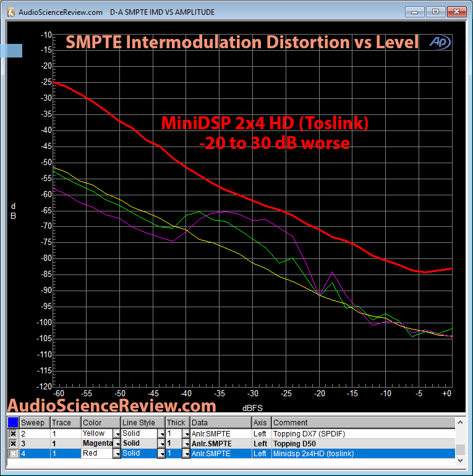Click the sweep number 4 cell
The height and width of the screenshot is (476, 473).
[x=35, y=454]
